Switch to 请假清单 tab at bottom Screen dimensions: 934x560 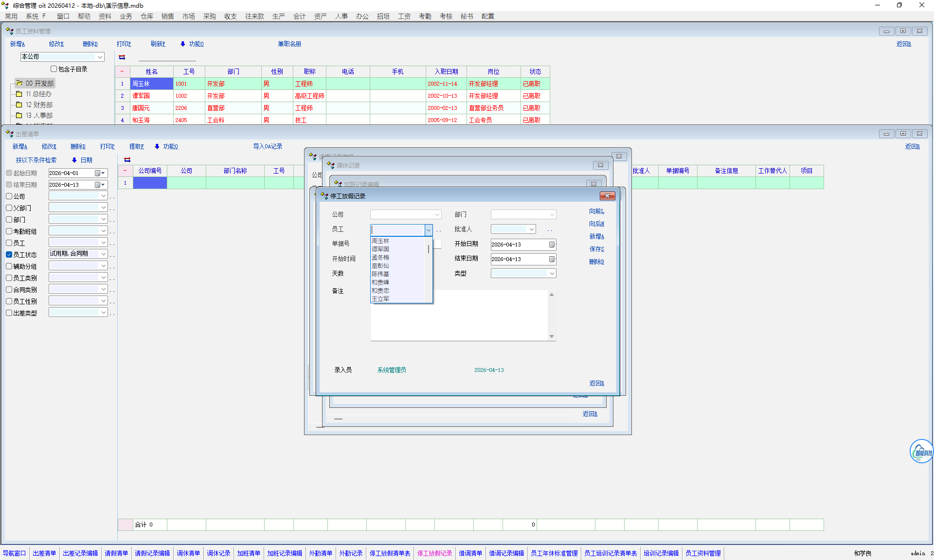[x=116, y=553]
